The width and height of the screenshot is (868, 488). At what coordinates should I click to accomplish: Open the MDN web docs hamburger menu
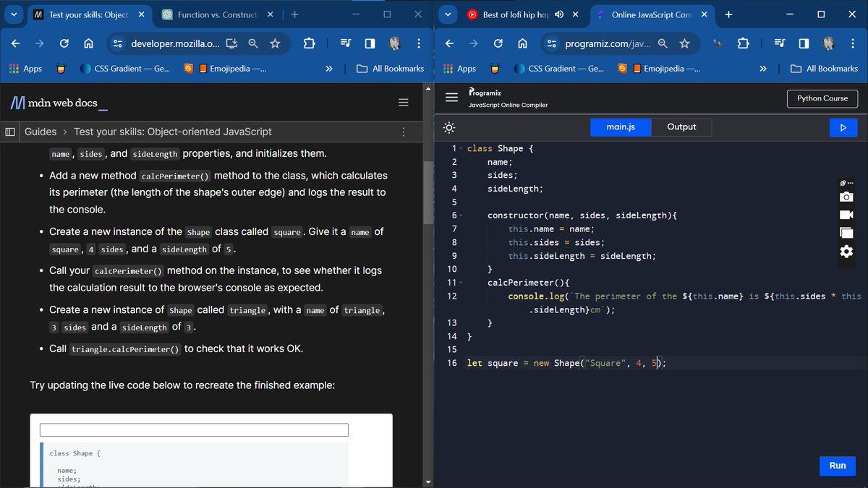pos(404,103)
